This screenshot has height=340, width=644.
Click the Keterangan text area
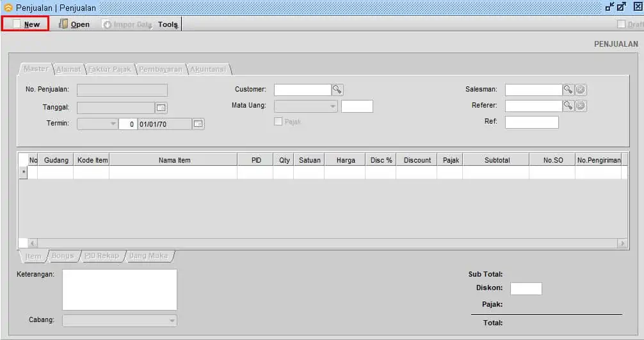click(x=119, y=289)
